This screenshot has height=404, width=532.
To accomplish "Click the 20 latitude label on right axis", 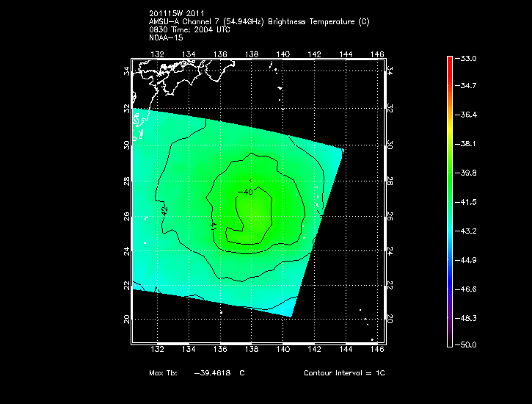I will pos(390,320).
